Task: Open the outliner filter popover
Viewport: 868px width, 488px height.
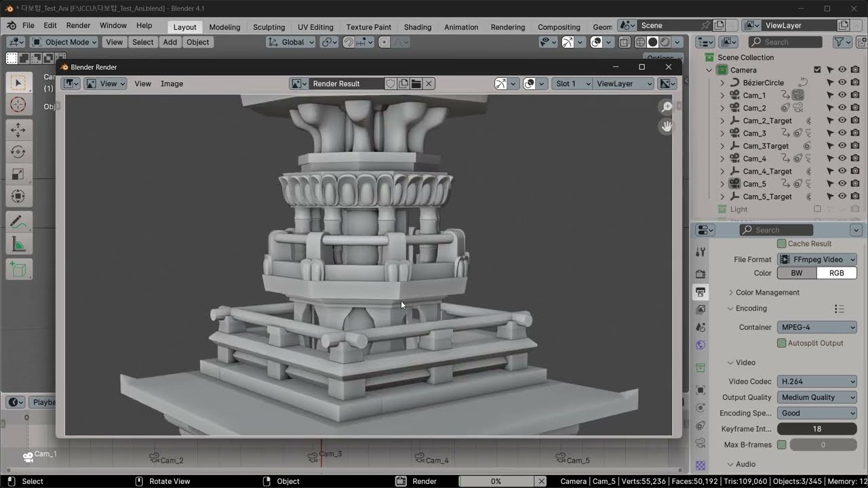Action: coord(842,42)
